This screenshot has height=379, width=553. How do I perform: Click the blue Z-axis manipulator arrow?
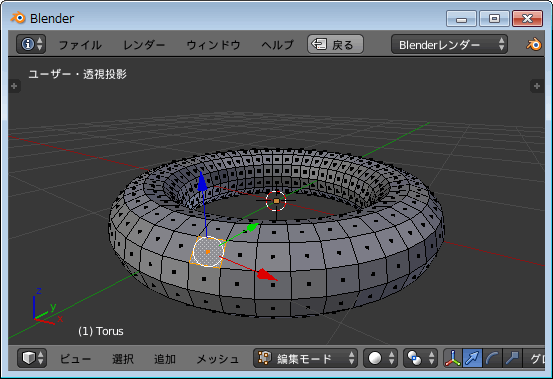(202, 182)
